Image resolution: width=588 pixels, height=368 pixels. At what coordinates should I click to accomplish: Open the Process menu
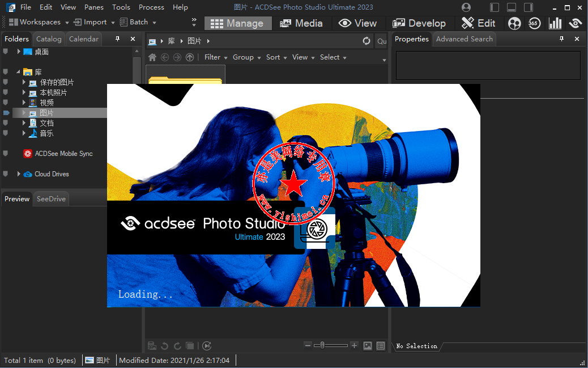(x=151, y=7)
